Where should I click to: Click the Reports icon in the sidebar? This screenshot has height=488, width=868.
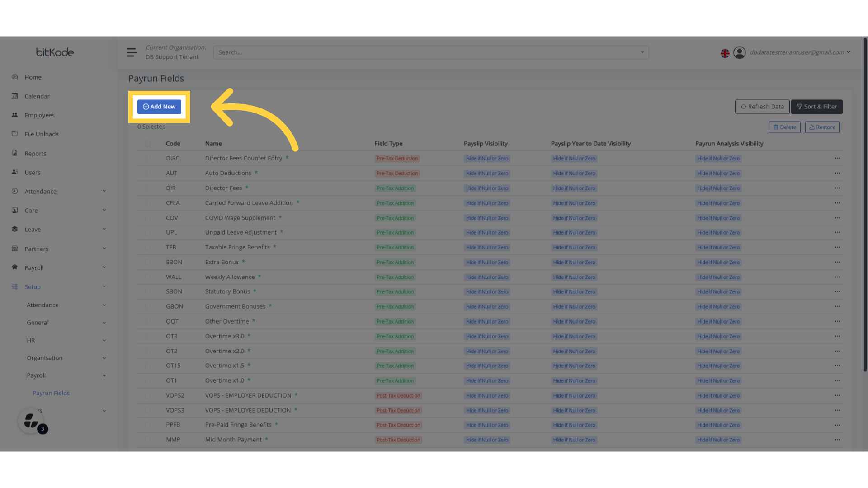pos(15,153)
